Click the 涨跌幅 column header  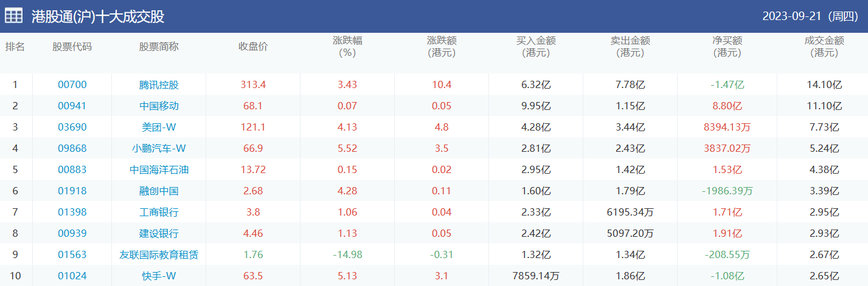click(x=347, y=47)
